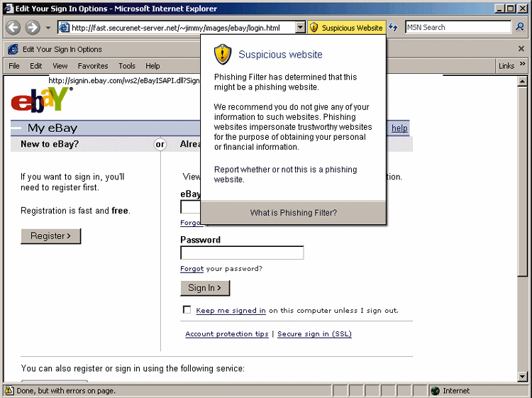Click the refresh arrows icon
This screenshot has height=398, width=532.
point(394,27)
